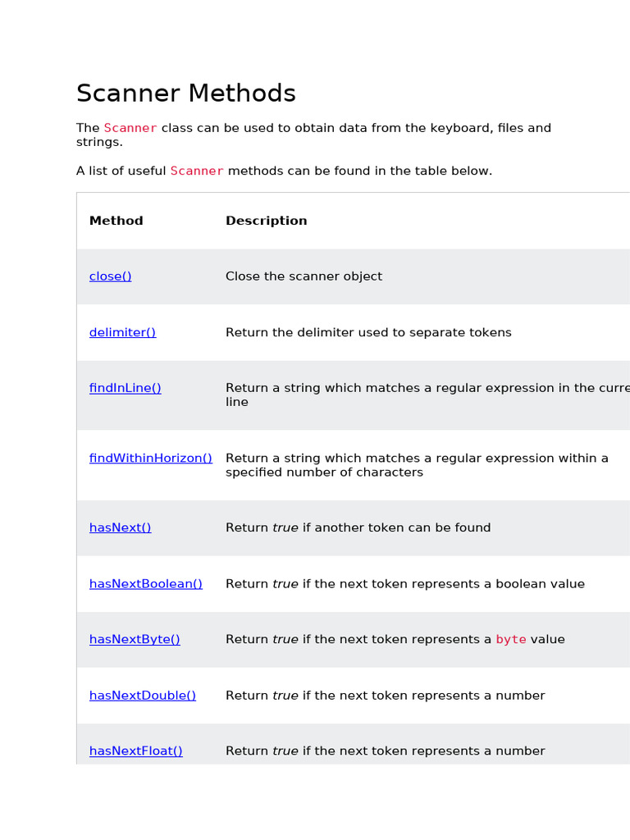Click the Description column header

[x=267, y=221]
